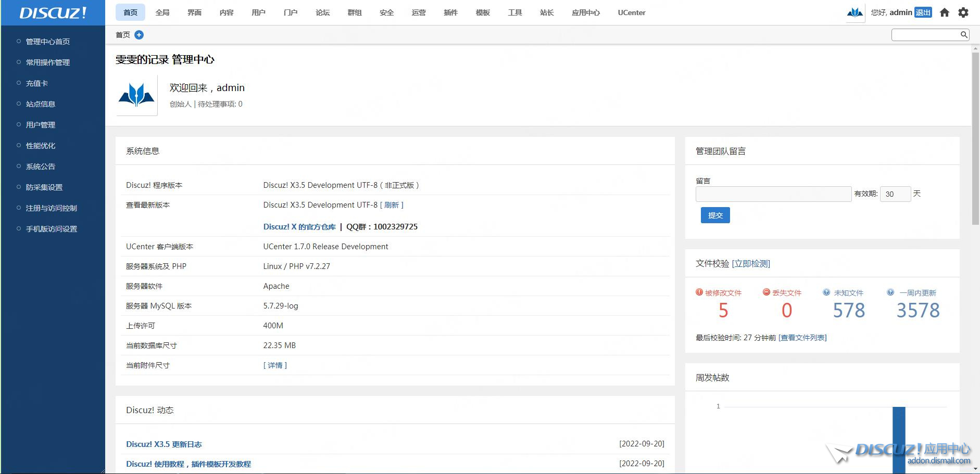
Task: Open 充值卡 in sidebar
Action: coord(37,83)
